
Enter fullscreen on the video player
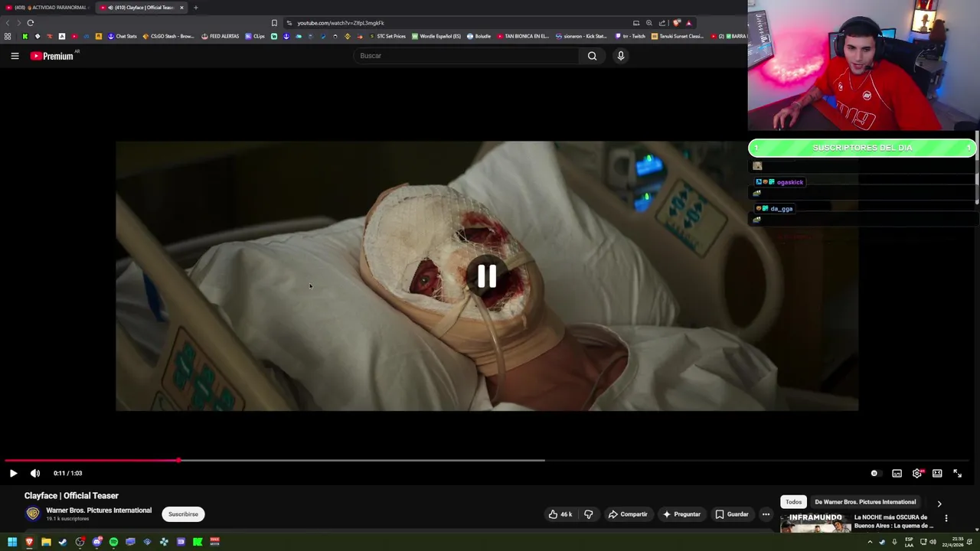click(x=957, y=473)
